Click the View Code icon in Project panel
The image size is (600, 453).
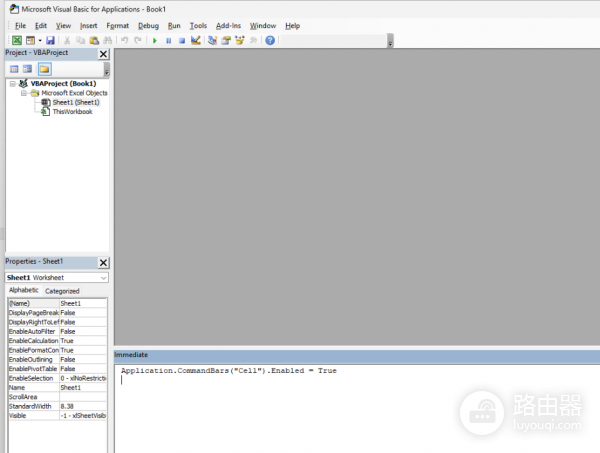coord(14,68)
